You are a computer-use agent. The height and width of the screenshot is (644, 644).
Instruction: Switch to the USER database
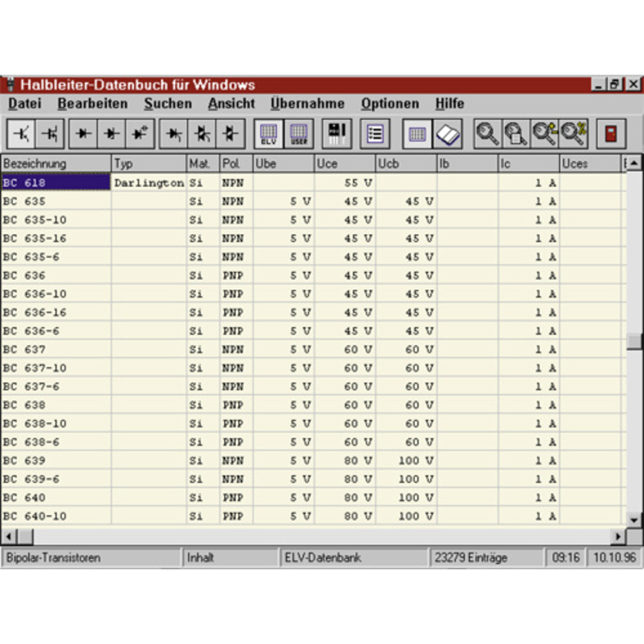(299, 133)
